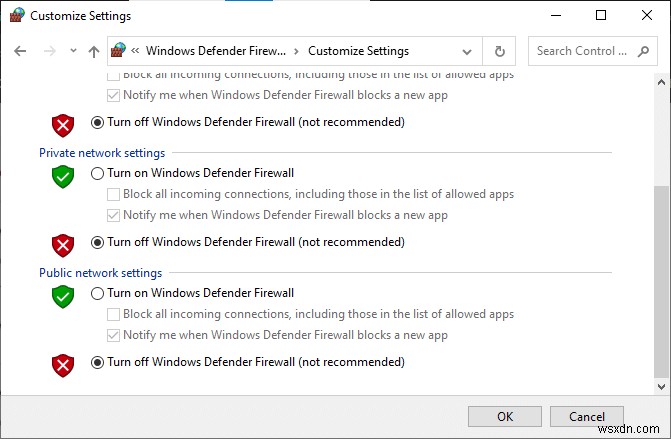Expand the breadcrumb overflow chevrons in address bar
This screenshot has height=439, width=671.
point(137,51)
